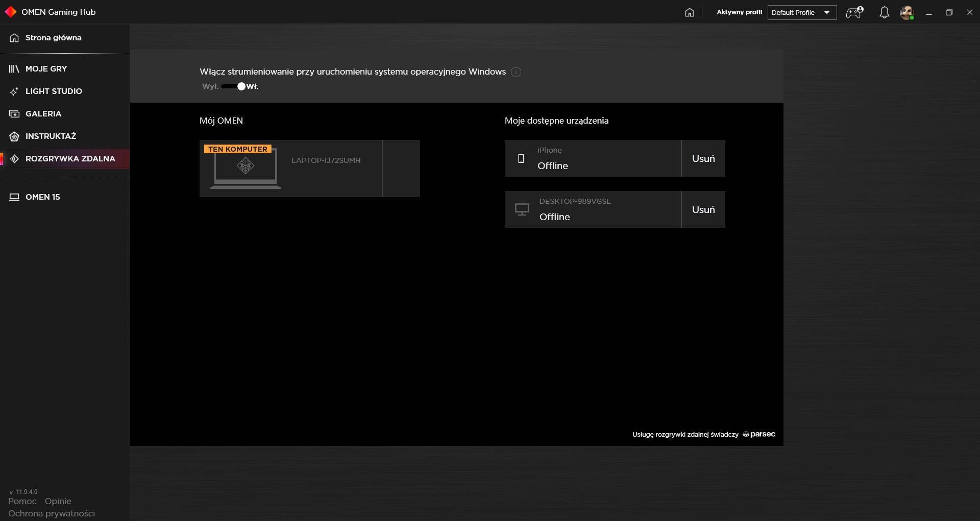
Task: Toggle streaming on Windows startup switch
Action: (234, 86)
